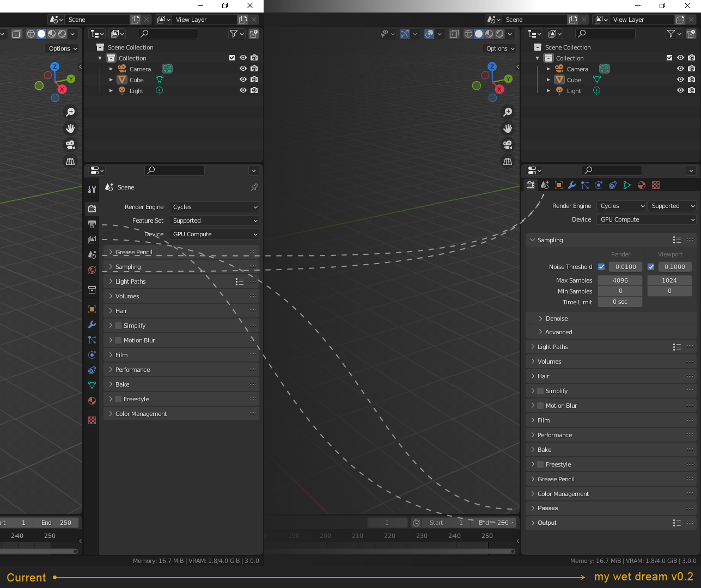Open Output properties tab in left window sidebar

pyautogui.click(x=92, y=224)
